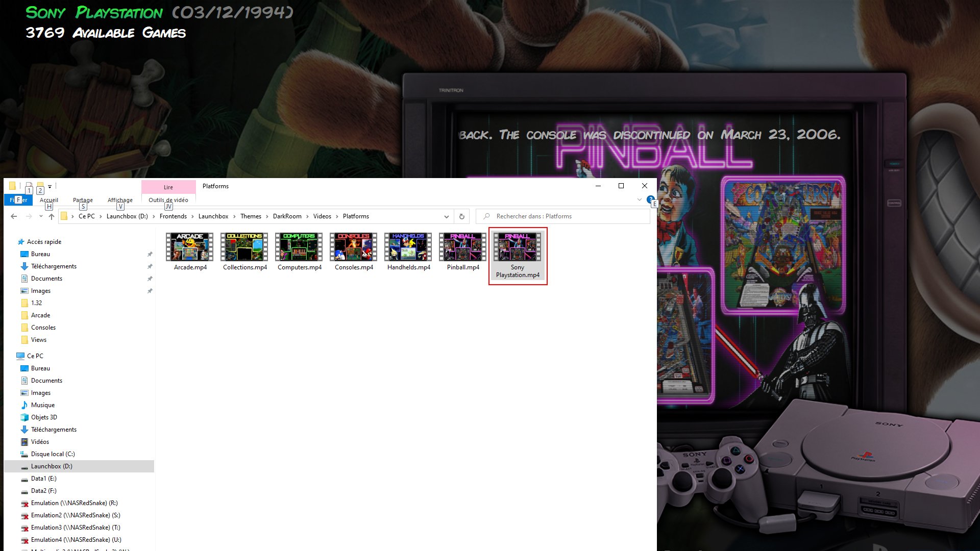Open the Arcade folder in sidebar
The width and height of the screenshot is (980, 551).
[x=40, y=315]
